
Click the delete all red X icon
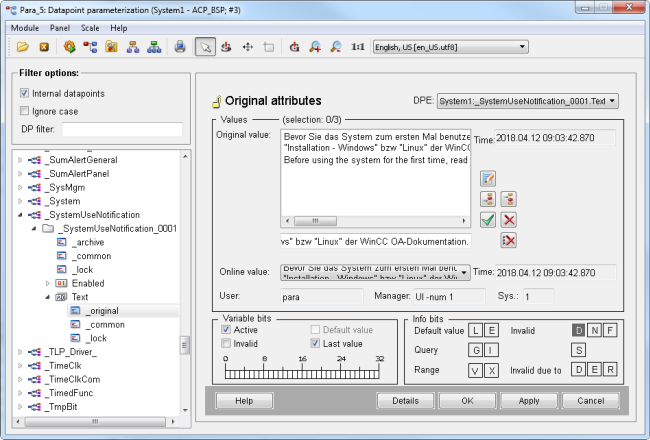point(509,240)
